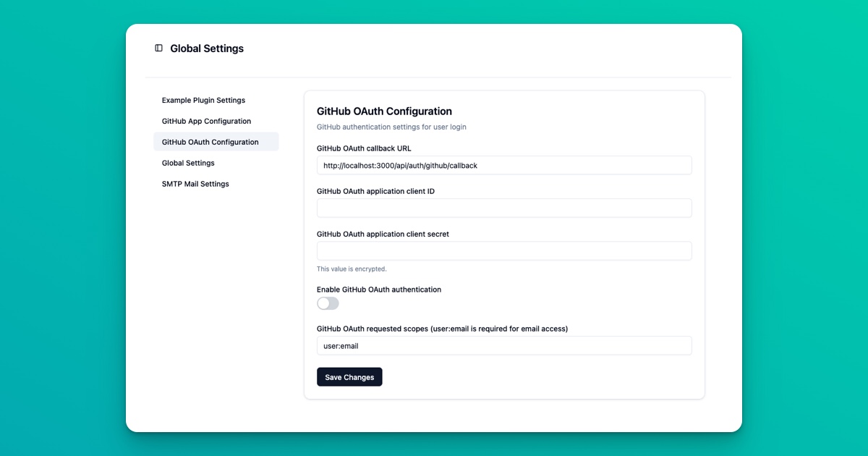The image size is (868, 456).
Task: Click the OAuth application client ID field
Action: [x=504, y=208]
